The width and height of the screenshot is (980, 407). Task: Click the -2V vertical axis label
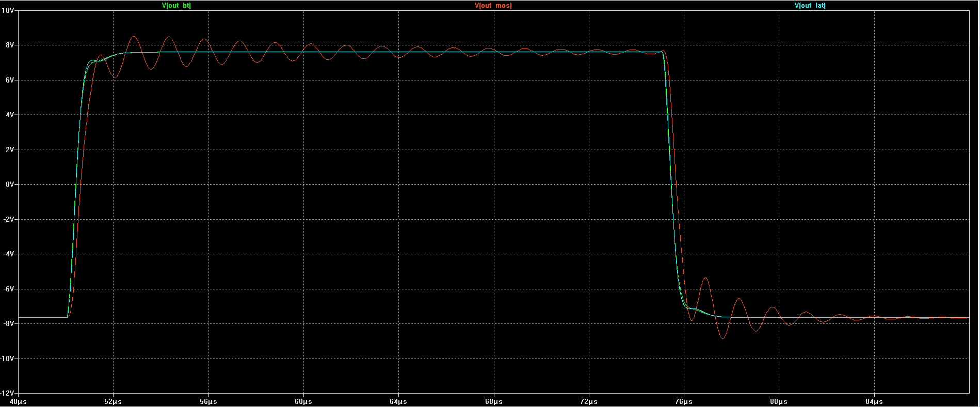click(x=9, y=219)
